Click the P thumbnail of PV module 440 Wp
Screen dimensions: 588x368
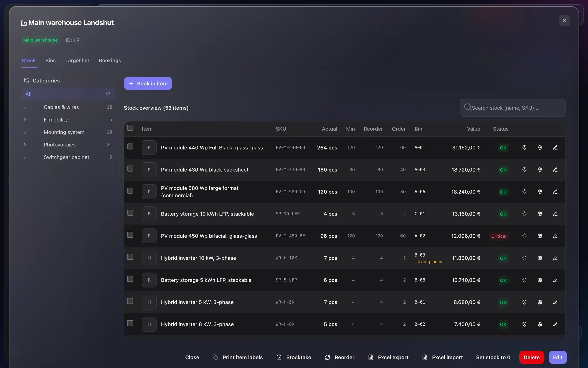[149, 147]
